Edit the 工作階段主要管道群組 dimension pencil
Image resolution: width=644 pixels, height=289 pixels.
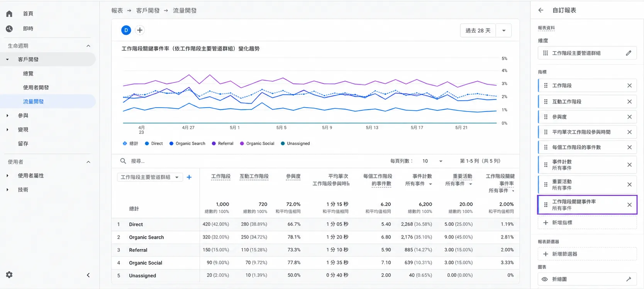coord(629,53)
